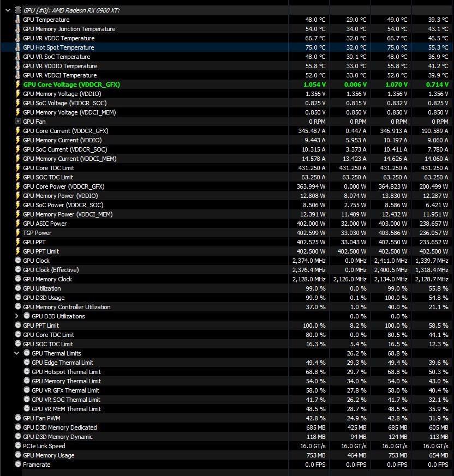Image resolution: width=454 pixels, height=476 pixels.
Task: Select the GPU VR MEM Thermal Limit row
Action: click(226, 408)
